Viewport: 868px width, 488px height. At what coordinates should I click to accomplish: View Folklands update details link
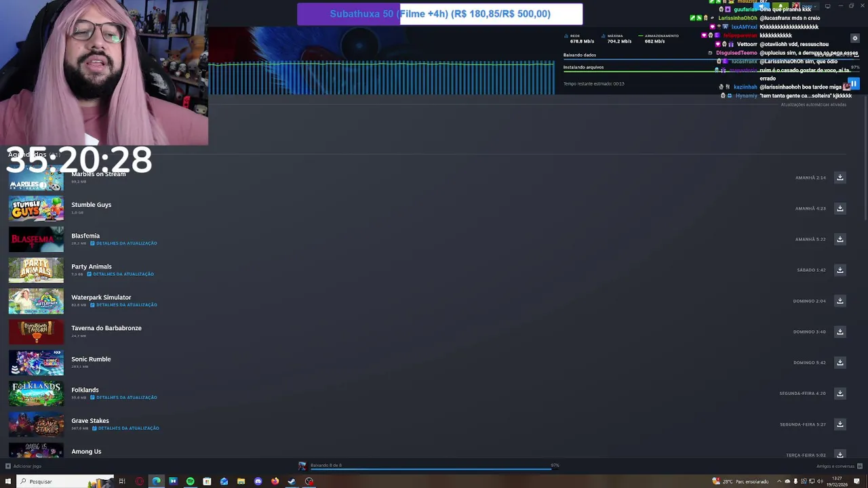pos(123,397)
